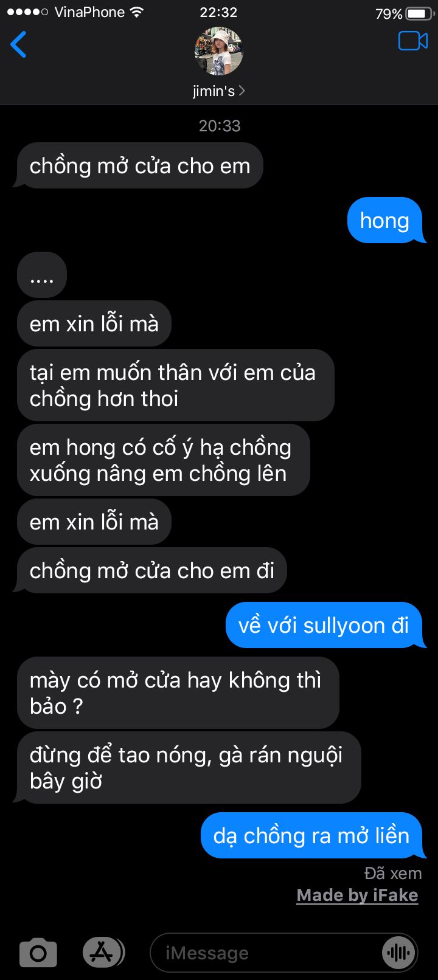Expand jimin's contact details chevron
438x980 pixels.
tap(242, 91)
